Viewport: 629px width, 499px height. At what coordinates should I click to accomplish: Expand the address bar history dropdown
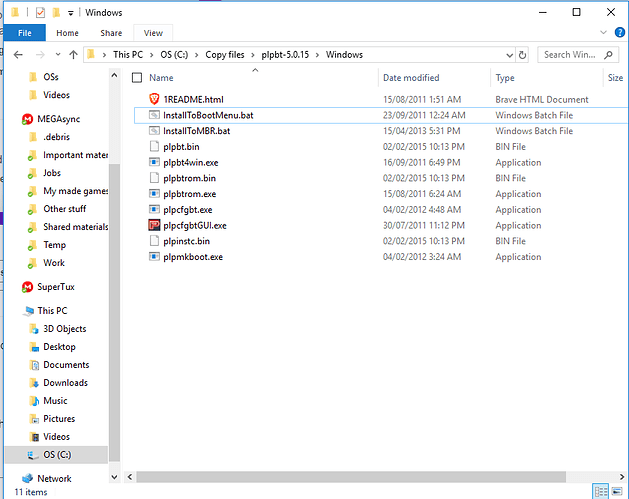pos(509,55)
